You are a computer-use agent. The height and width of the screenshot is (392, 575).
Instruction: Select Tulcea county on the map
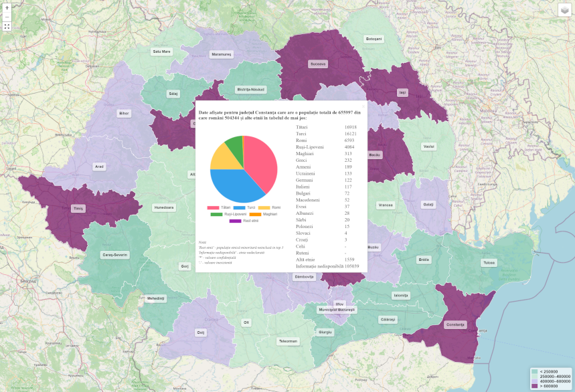489,263
